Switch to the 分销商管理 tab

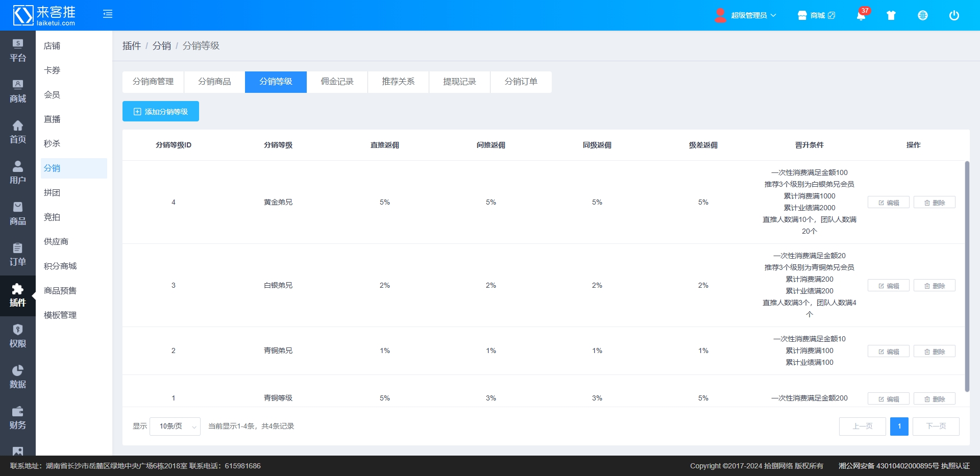point(153,82)
